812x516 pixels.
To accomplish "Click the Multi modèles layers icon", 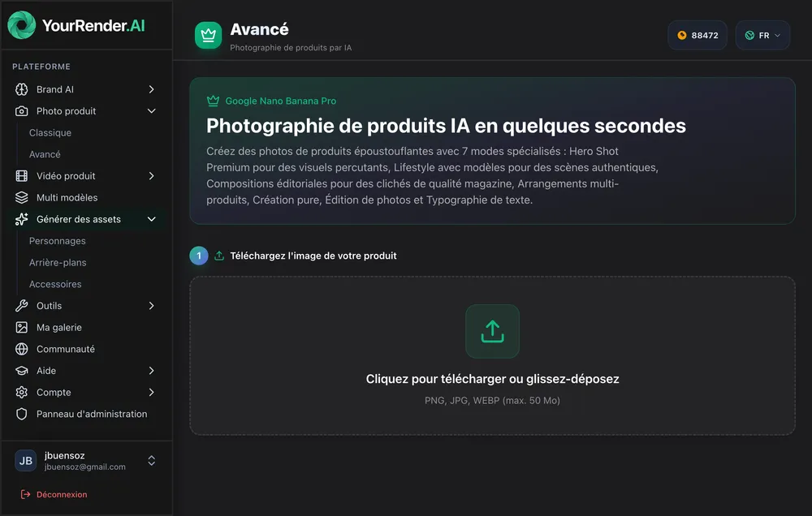I will click(19, 197).
